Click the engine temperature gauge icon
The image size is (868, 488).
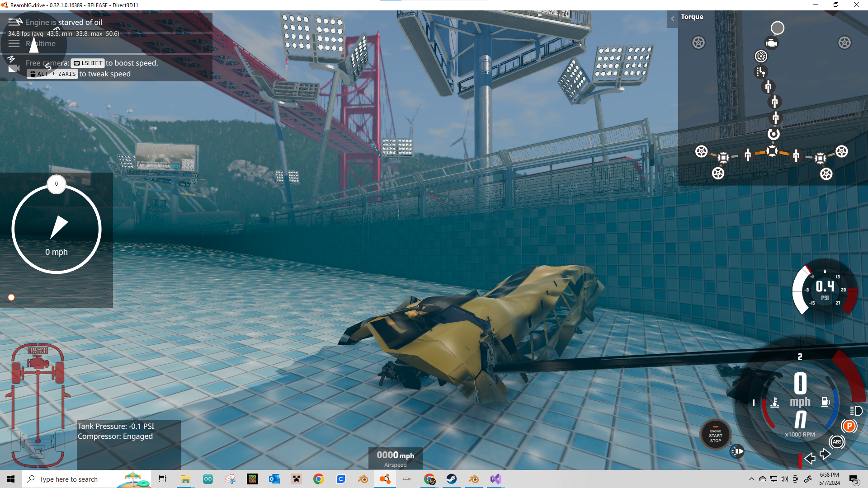pyautogui.click(x=775, y=402)
